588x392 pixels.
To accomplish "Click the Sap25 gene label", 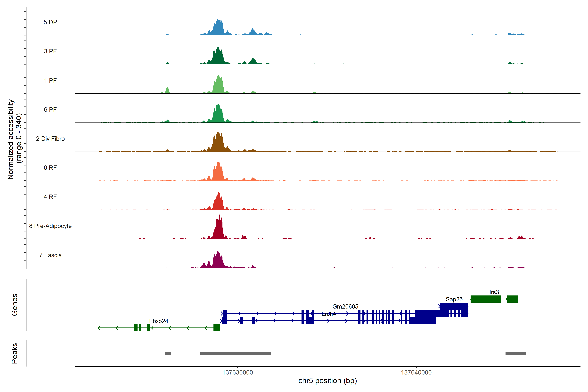I will (x=454, y=299).
